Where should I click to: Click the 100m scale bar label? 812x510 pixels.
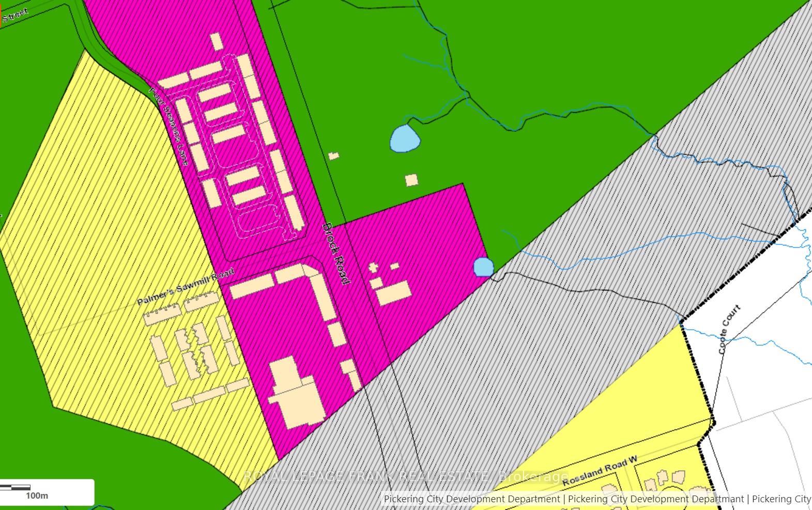click(x=37, y=496)
